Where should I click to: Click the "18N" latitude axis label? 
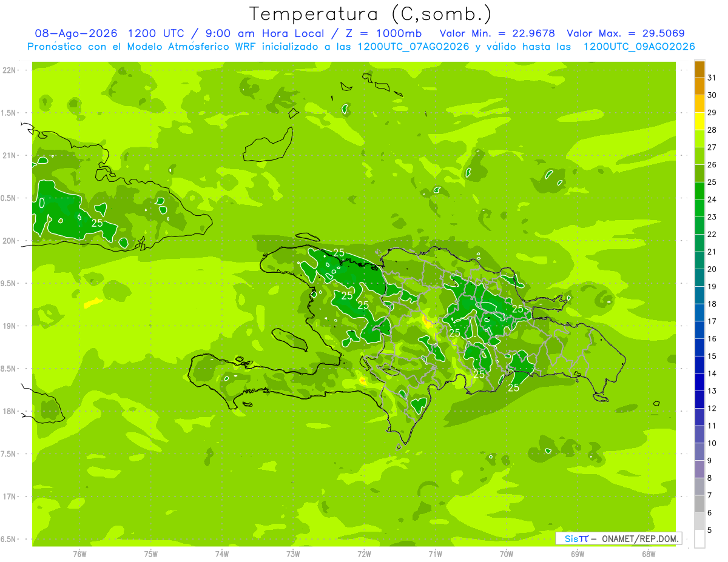tap(10, 412)
